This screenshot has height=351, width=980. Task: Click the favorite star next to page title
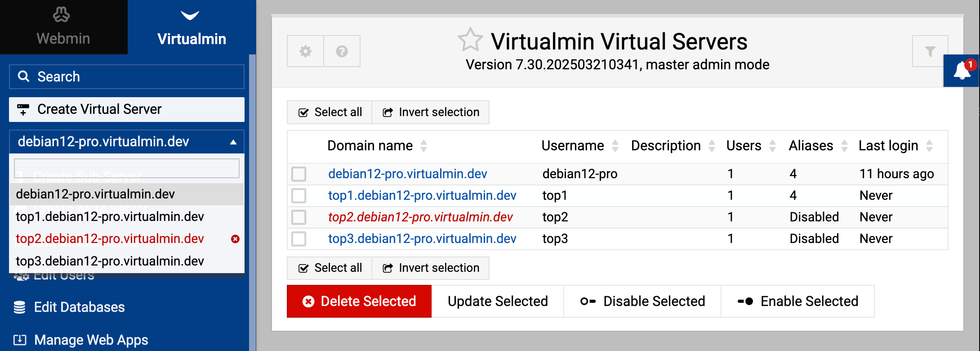470,40
